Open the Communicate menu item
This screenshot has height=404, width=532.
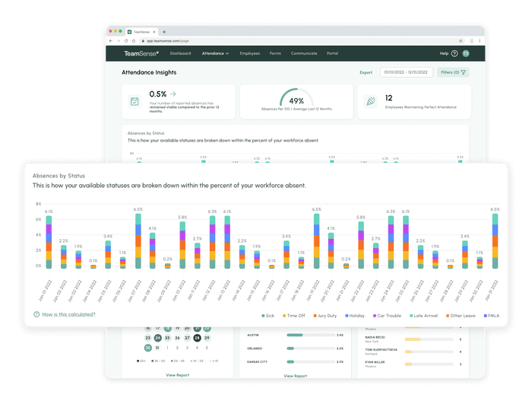click(303, 54)
